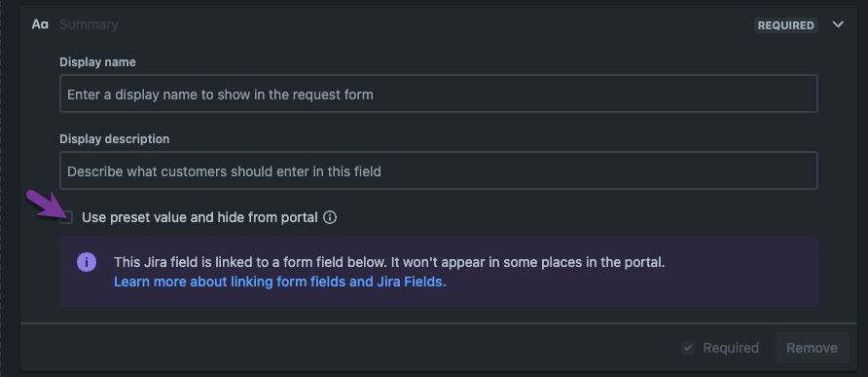Click the 'Use preset value and hide from portal' label
Viewport: 868px width, 377px height.
(199, 217)
